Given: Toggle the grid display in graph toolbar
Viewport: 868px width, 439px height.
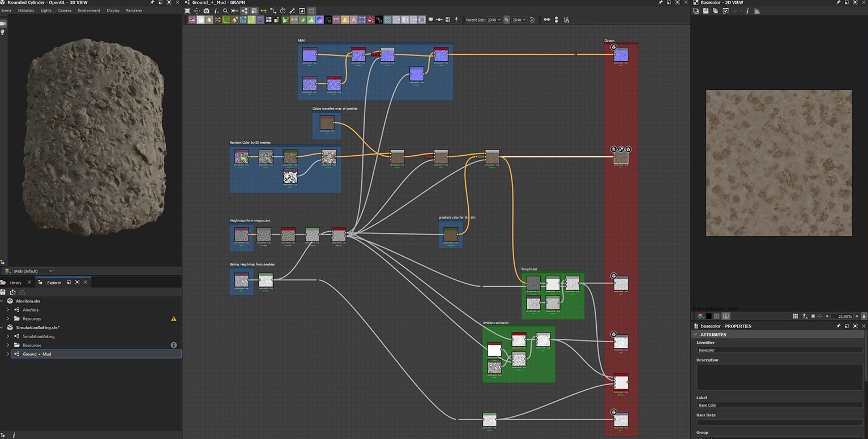Looking at the screenshot, I should 312,11.
